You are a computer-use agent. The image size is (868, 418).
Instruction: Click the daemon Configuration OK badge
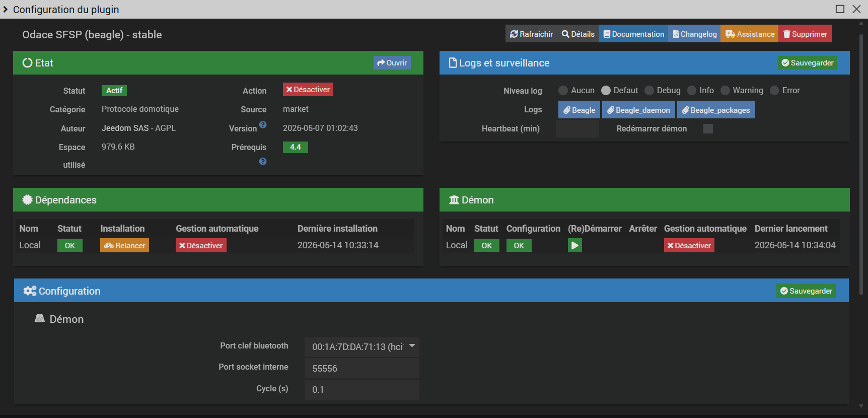519,245
